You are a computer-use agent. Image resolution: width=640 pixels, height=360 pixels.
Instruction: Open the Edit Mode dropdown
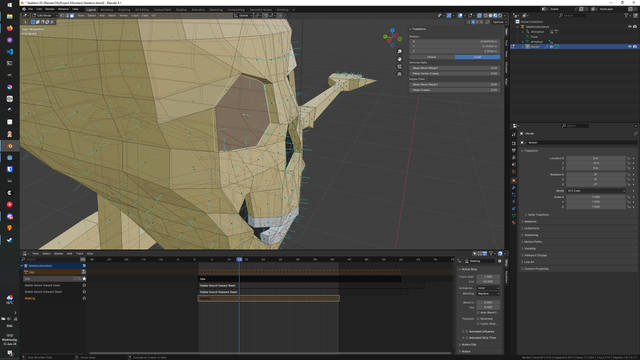44,16
